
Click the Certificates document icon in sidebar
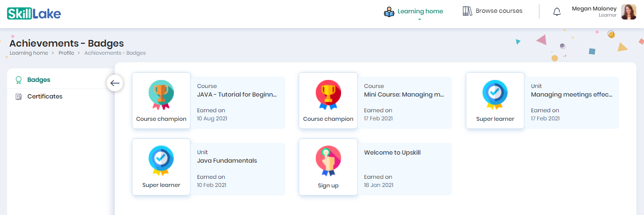(x=19, y=97)
